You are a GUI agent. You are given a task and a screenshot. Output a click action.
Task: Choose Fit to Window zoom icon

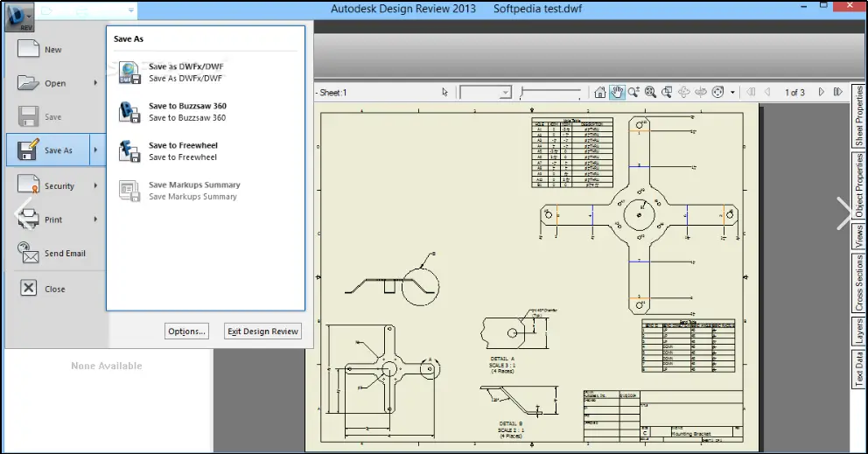click(x=650, y=92)
